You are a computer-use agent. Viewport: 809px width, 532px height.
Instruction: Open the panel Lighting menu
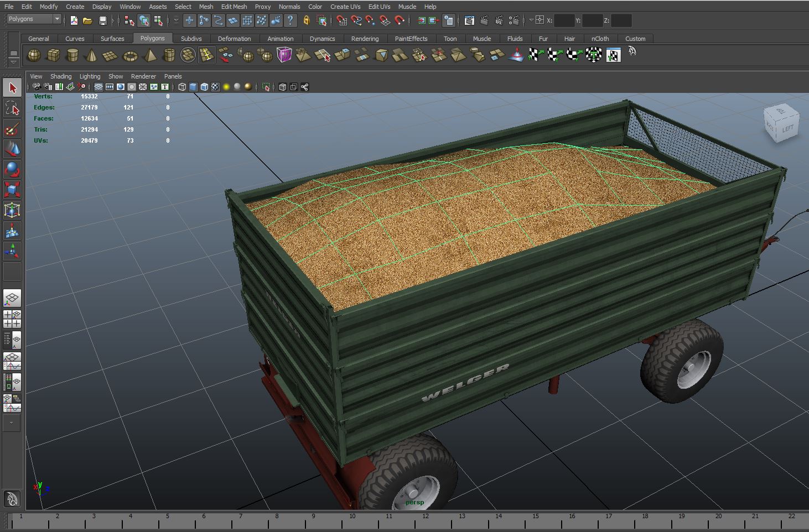click(90, 76)
